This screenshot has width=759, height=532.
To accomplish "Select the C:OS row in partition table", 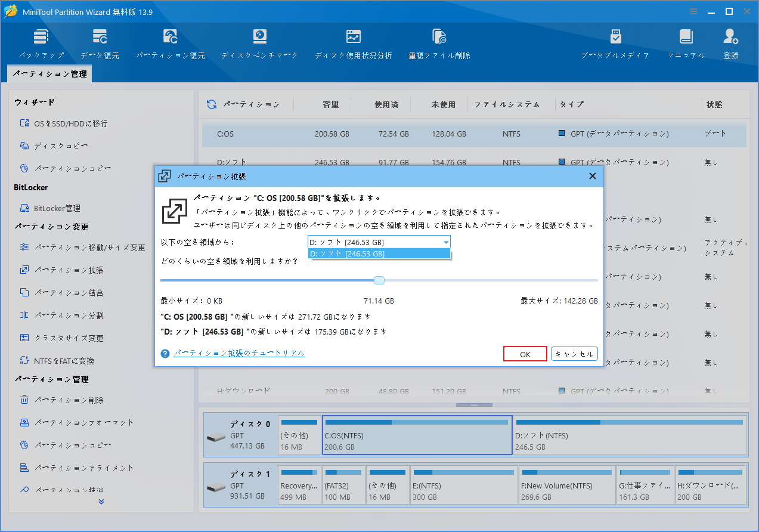I will (474, 134).
